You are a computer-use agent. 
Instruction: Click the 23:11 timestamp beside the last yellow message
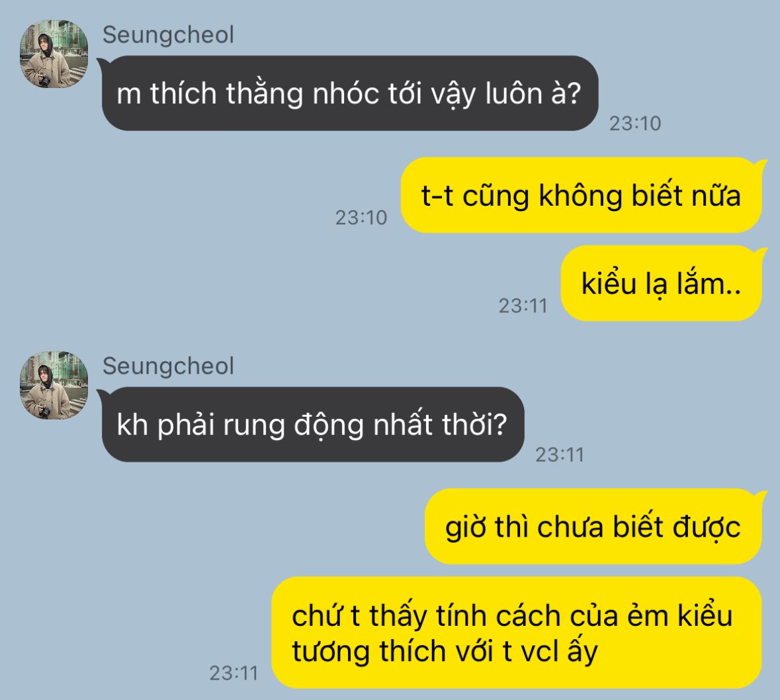(234, 673)
